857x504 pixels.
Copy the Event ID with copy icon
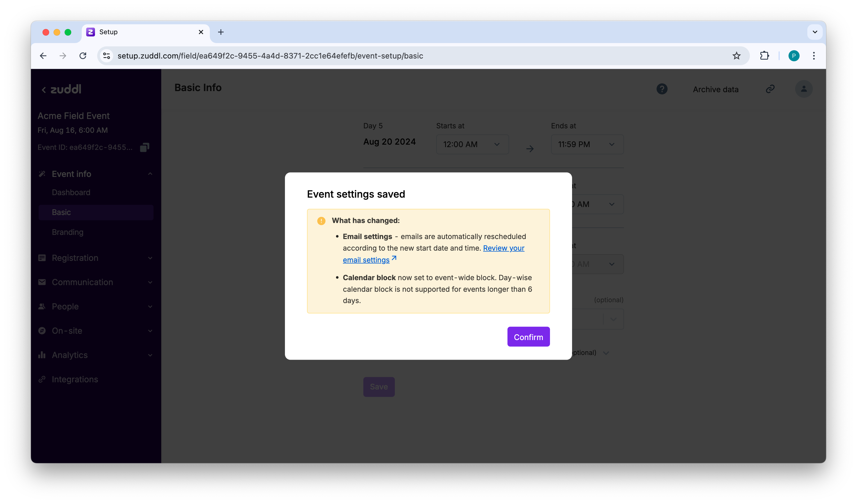[144, 147]
